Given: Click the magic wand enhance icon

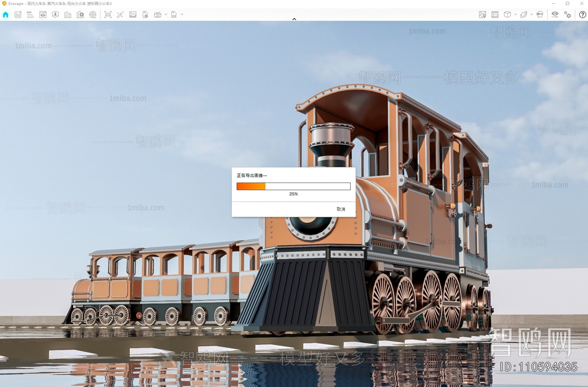Looking at the screenshot, I should click(x=120, y=15).
